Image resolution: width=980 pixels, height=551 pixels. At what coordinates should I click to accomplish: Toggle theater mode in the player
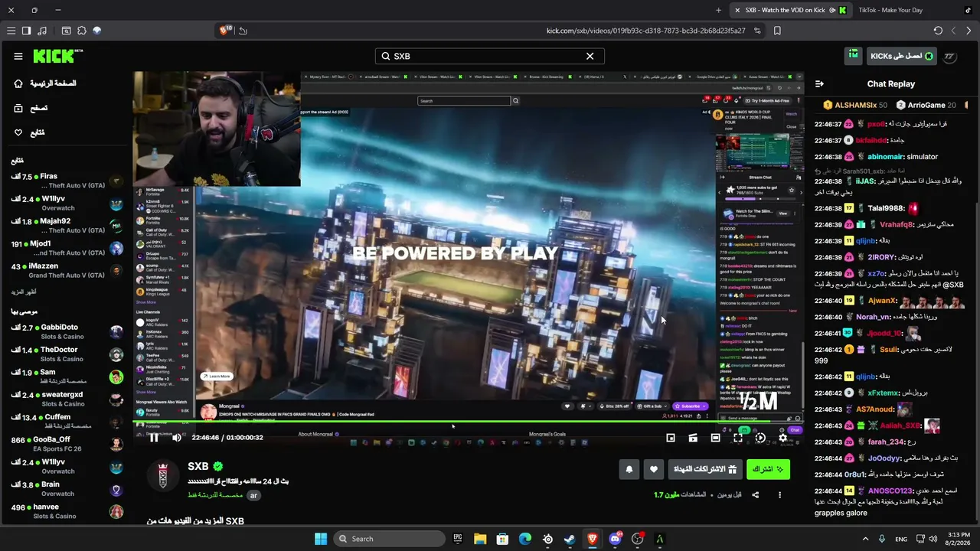pos(715,438)
